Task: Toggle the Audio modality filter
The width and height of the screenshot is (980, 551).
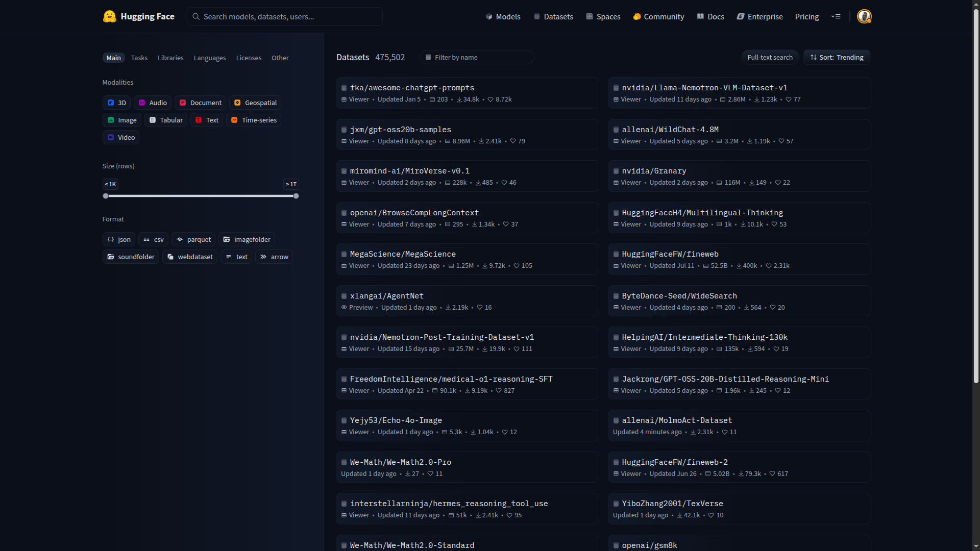Action: (153, 103)
